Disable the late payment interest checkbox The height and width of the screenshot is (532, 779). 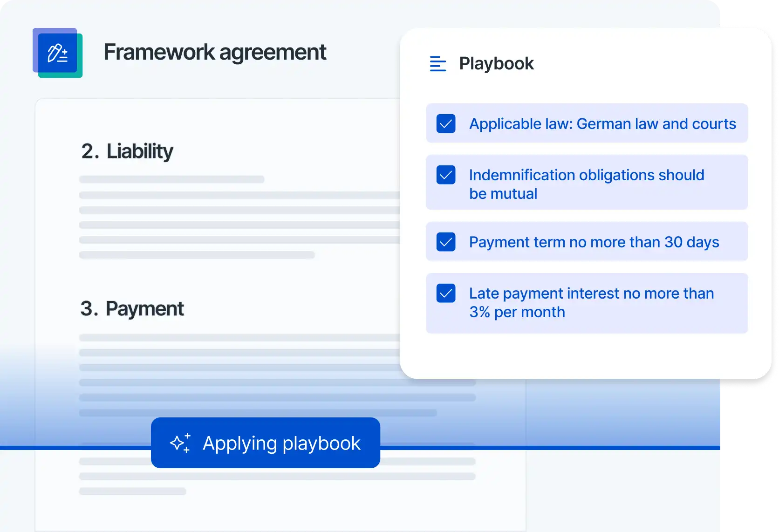pyautogui.click(x=446, y=293)
